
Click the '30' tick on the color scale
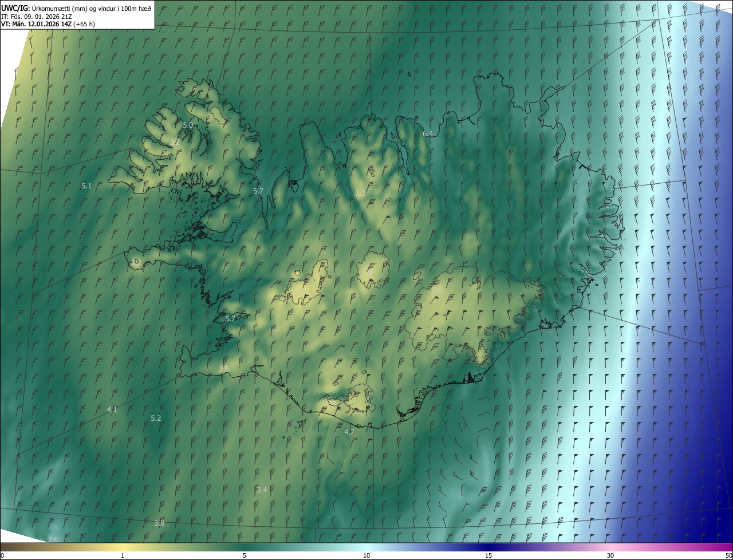pos(610,555)
